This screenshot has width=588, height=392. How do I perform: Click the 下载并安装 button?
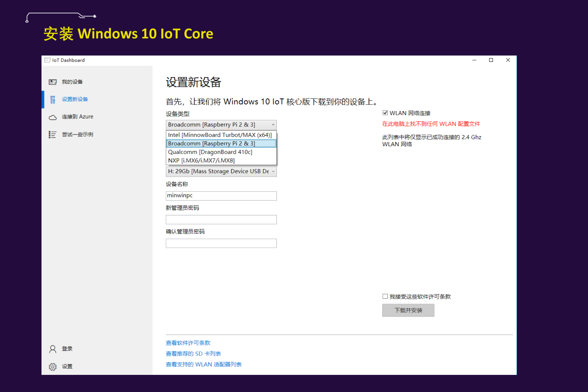[x=408, y=310]
